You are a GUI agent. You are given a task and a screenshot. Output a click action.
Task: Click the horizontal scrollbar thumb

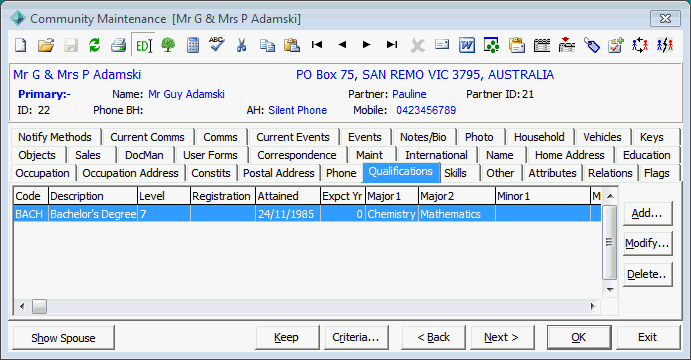point(39,306)
